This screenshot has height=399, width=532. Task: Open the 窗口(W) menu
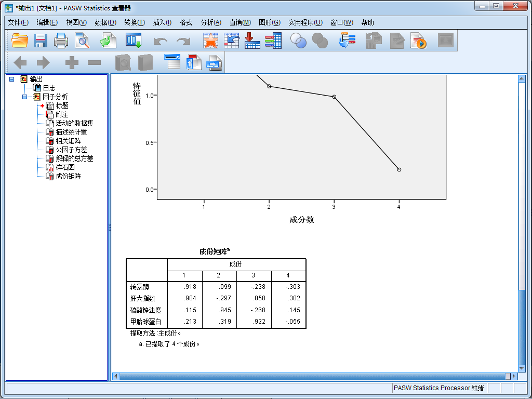tap(342, 22)
